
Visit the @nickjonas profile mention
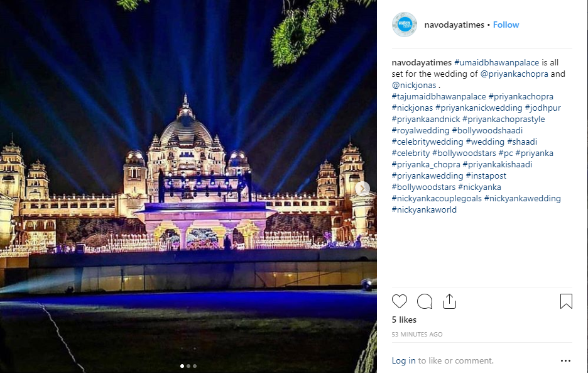point(414,85)
